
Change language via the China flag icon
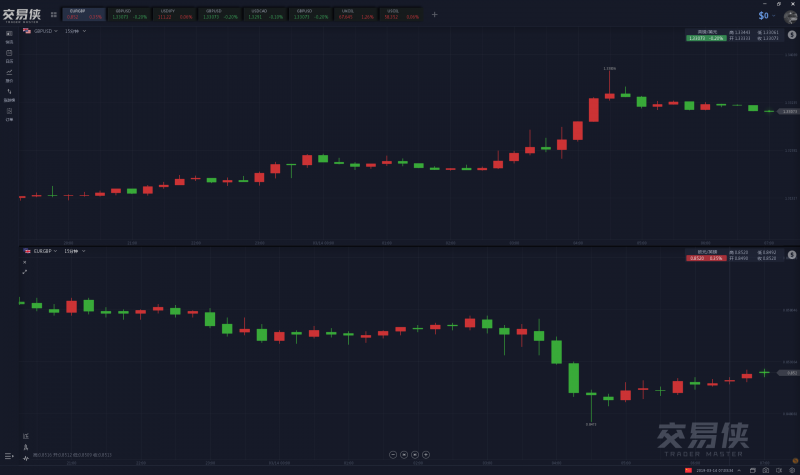(x=688, y=470)
